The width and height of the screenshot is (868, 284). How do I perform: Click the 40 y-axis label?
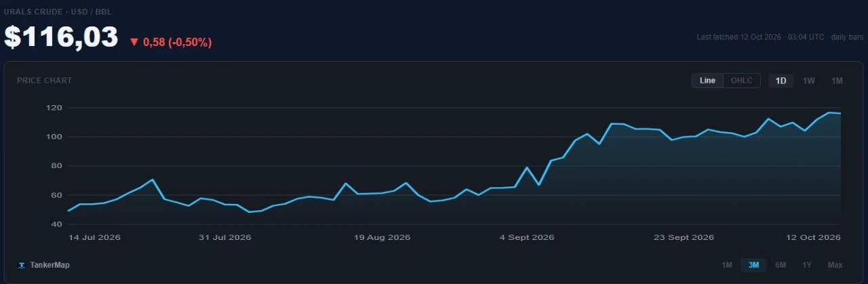57,224
